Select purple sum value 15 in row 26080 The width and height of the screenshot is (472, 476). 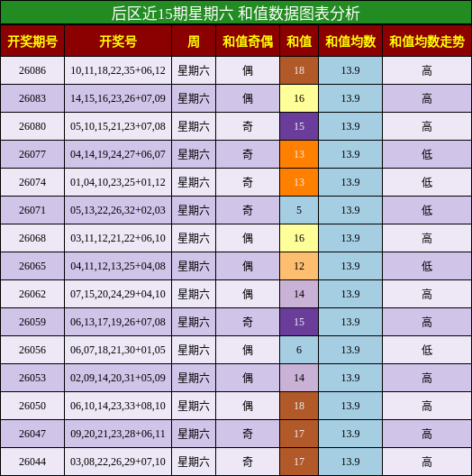299,126
